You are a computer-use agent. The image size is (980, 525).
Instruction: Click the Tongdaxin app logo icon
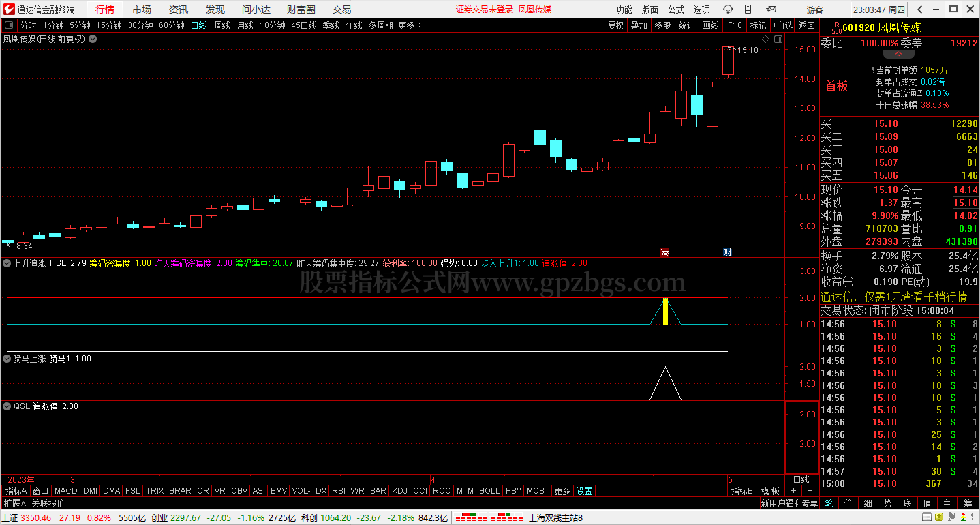click(x=7, y=9)
